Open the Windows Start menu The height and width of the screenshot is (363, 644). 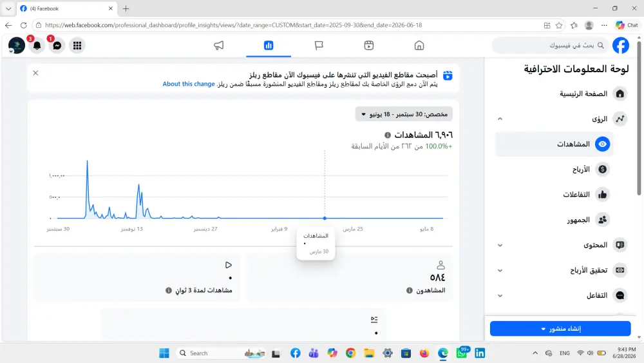point(164,353)
